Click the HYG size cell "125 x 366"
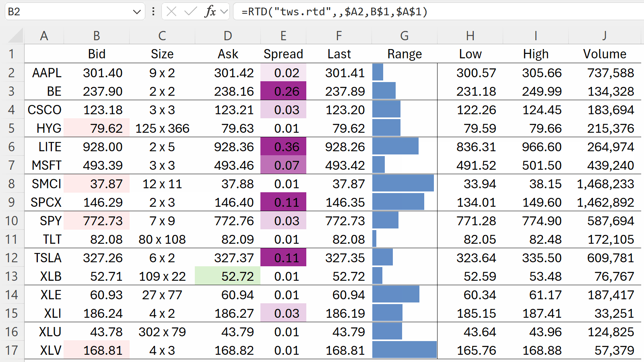644x362 pixels. click(162, 128)
